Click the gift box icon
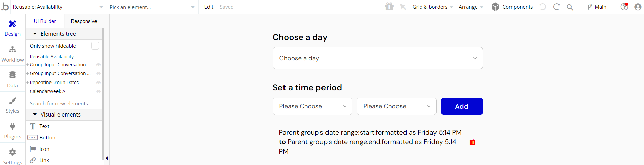 click(389, 7)
